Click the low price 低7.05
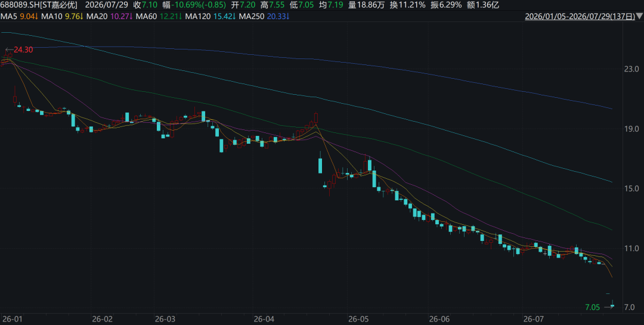The width and height of the screenshot is (644, 325). click(x=302, y=5)
